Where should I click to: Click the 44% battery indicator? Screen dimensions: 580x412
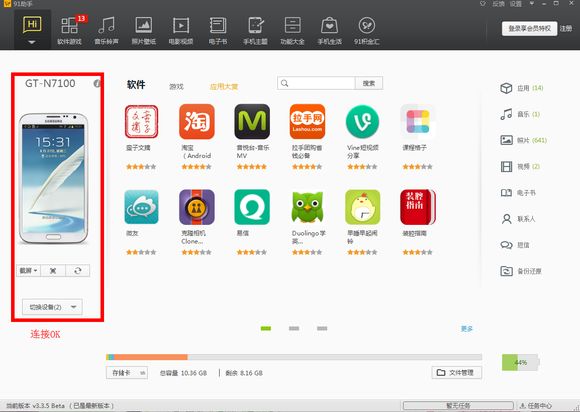[x=520, y=362]
